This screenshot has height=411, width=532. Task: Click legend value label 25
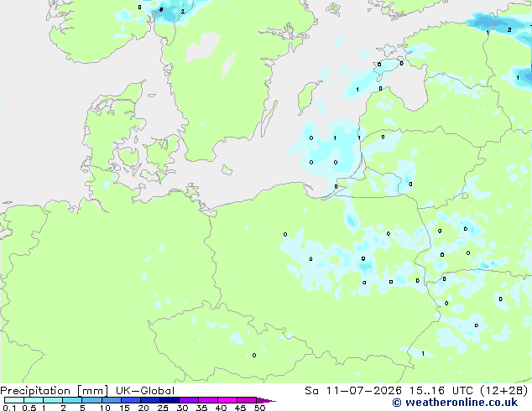pyautogui.click(x=163, y=408)
